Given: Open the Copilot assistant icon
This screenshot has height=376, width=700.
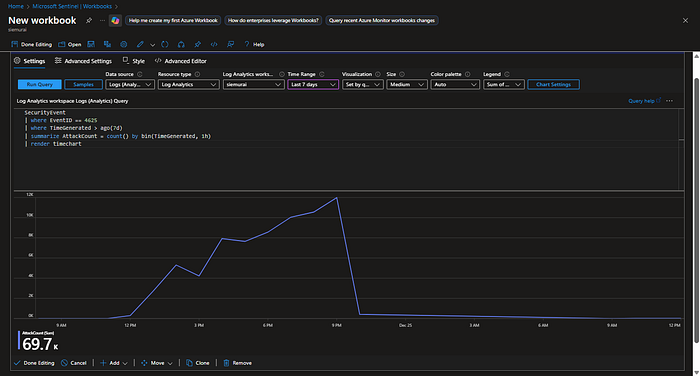Looking at the screenshot, I should point(115,21).
